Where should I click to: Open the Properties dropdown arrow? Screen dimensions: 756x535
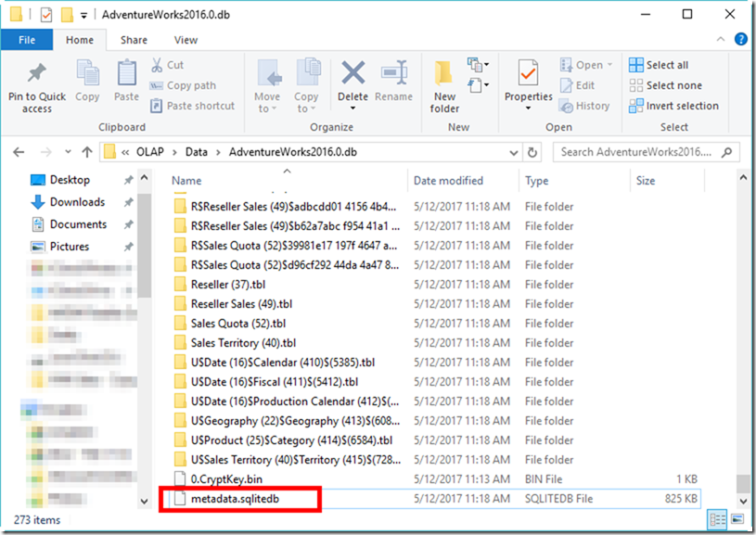529,108
